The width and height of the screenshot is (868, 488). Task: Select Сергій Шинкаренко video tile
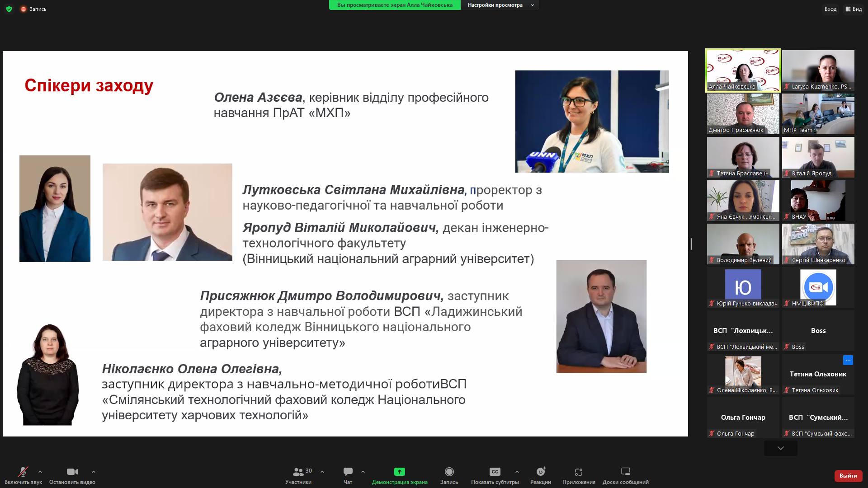pos(818,244)
